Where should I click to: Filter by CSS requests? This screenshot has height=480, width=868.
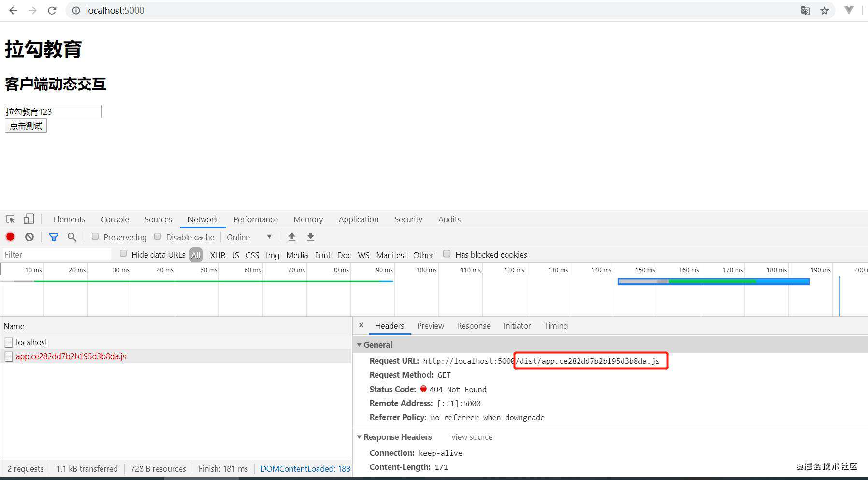point(252,255)
